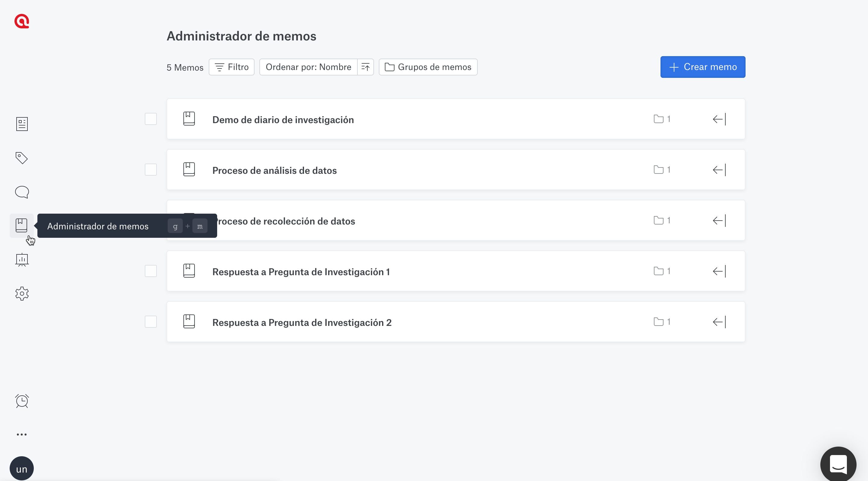Click the memo manager book icon in sidebar
This screenshot has width=868, height=481.
[21, 225]
